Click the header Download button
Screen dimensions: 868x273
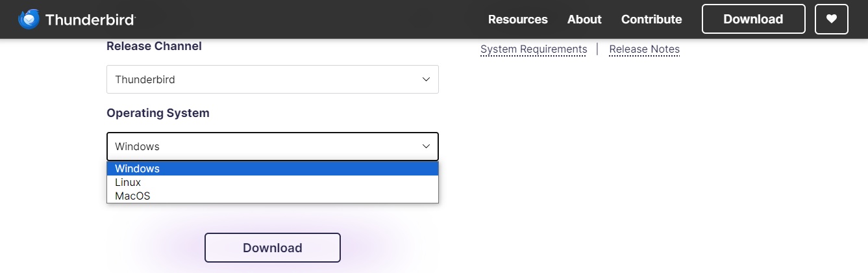click(x=753, y=19)
